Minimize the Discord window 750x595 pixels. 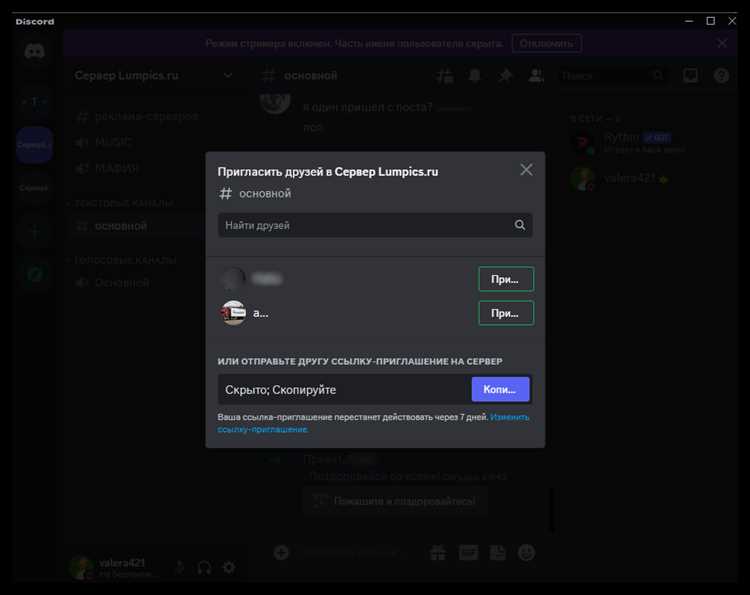coord(689,21)
